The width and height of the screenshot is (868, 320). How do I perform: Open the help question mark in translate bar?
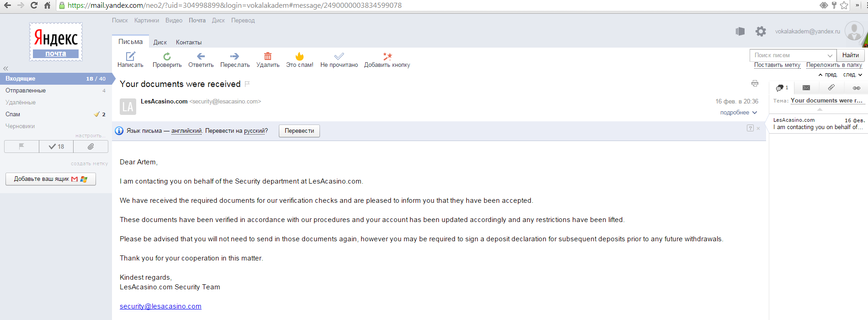coord(750,128)
